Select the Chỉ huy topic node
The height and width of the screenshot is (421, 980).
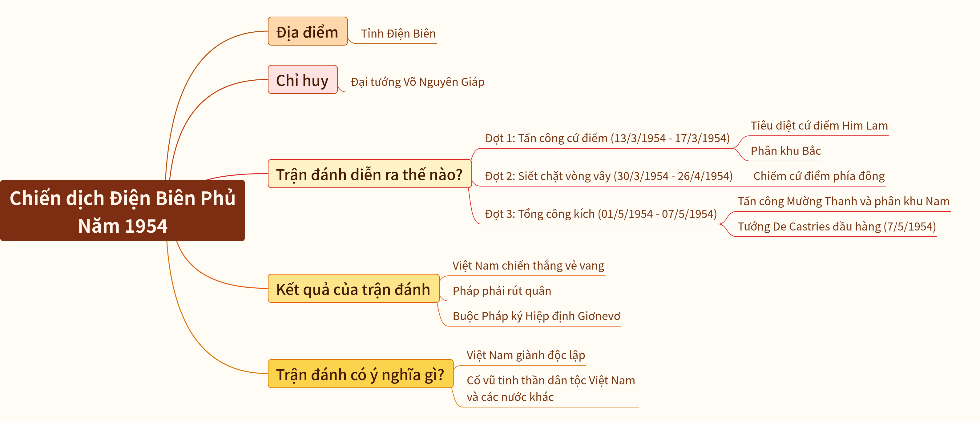tap(302, 79)
